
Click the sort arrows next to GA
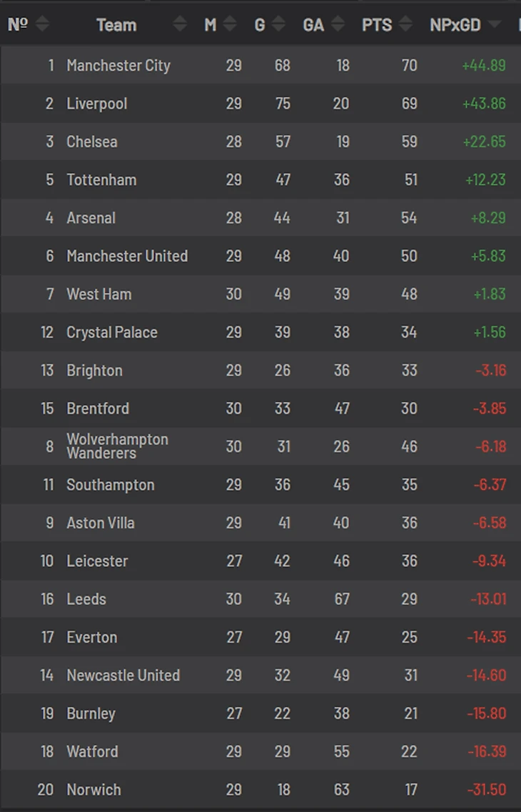338,25
